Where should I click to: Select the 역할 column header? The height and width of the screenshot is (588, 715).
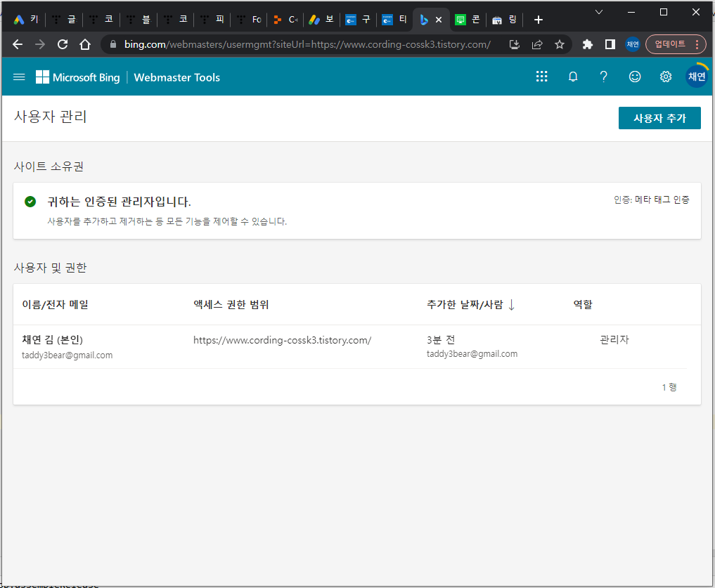(583, 304)
